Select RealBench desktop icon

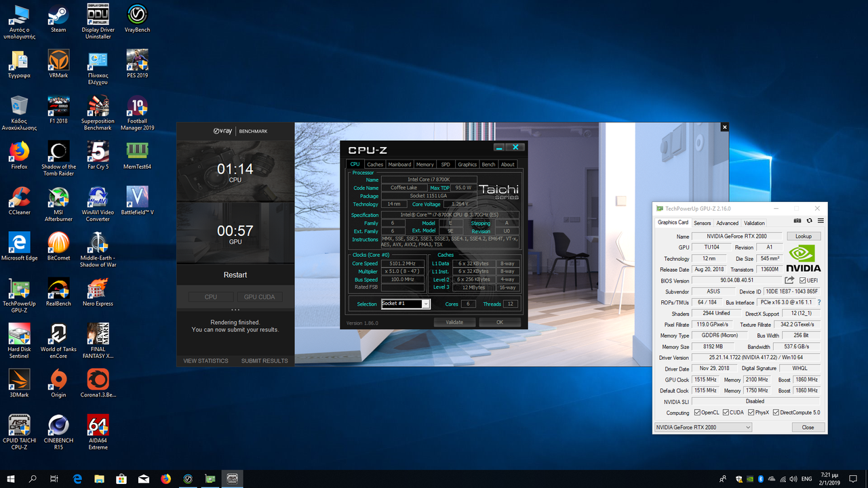(58, 292)
